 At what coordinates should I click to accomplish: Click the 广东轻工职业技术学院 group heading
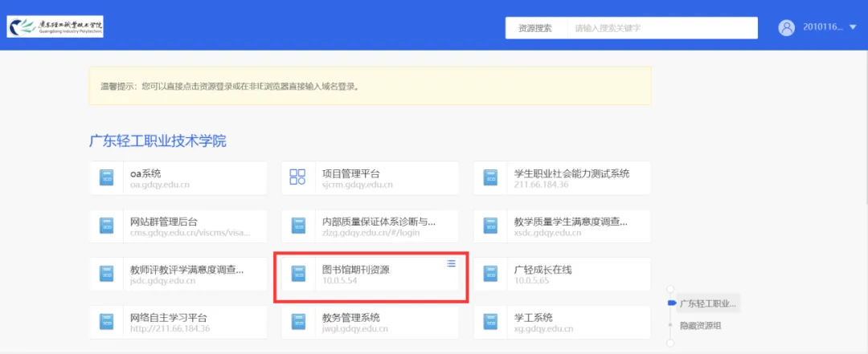[x=158, y=140]
